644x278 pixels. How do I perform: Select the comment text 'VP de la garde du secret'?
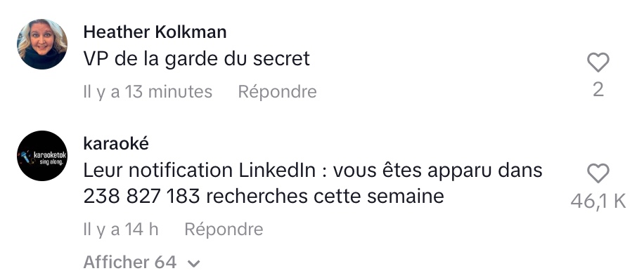[196, 59]
